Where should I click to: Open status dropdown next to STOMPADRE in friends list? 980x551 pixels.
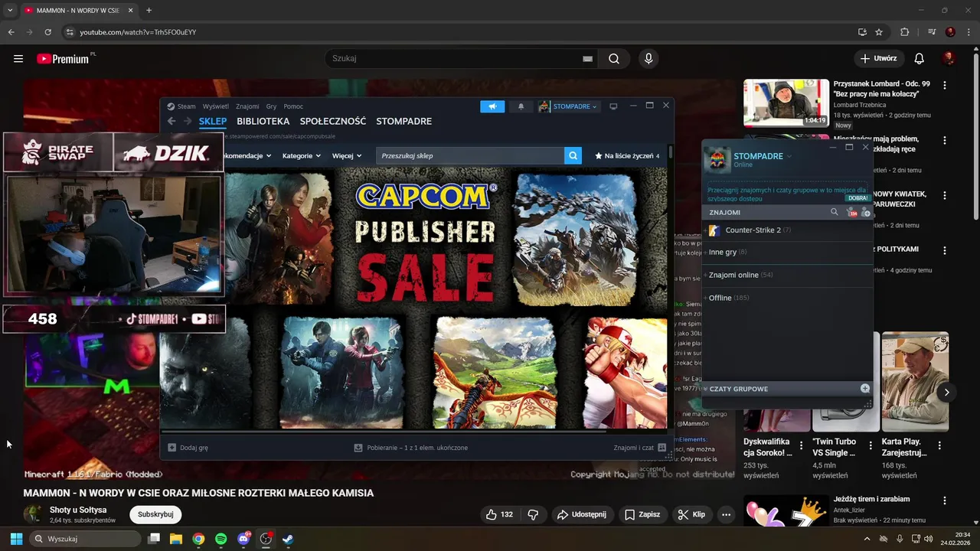[x=789, y=156]
